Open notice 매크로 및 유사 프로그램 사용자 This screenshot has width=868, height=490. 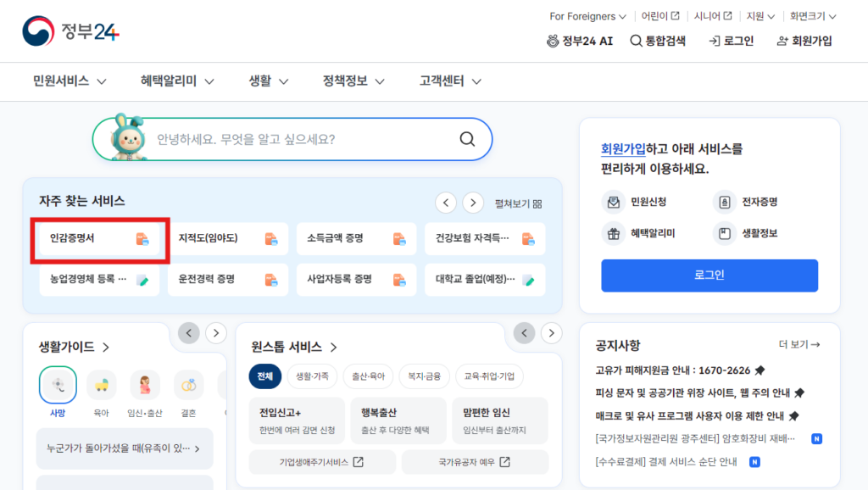(x=697, y=415)
